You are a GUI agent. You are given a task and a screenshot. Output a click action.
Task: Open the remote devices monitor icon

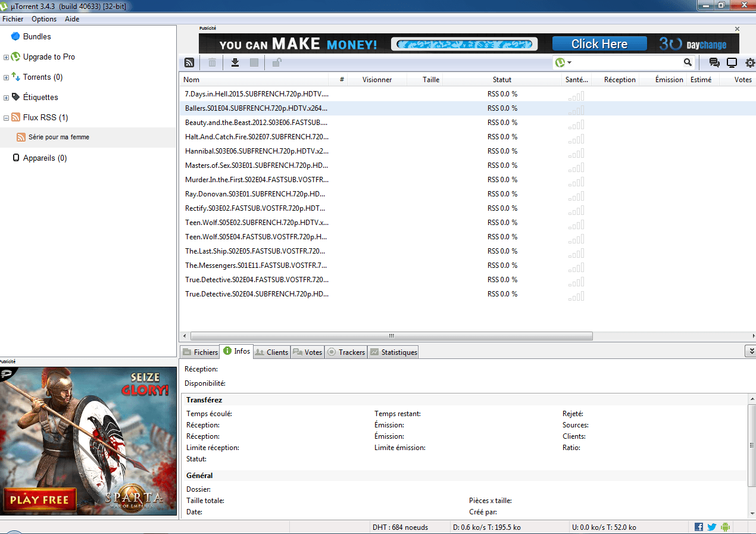732,63
